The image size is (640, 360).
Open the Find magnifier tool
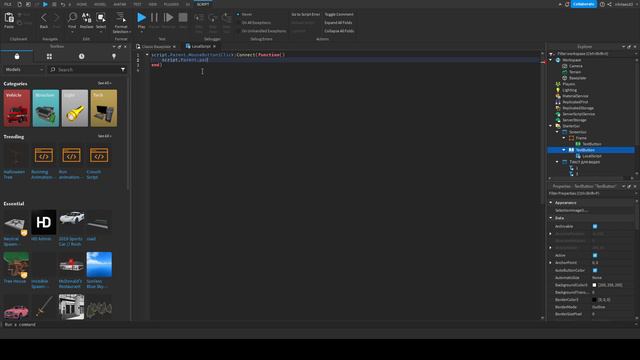click(72, 17)
